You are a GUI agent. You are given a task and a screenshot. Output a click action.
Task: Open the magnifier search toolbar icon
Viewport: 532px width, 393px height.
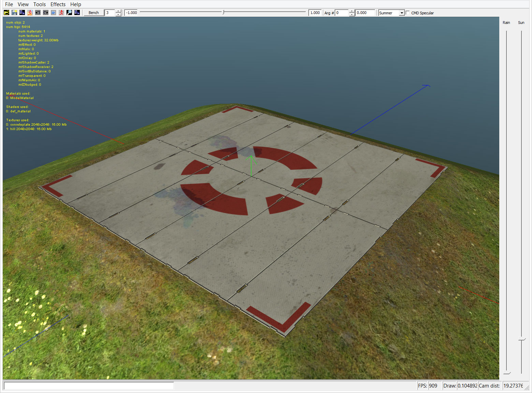69,12
